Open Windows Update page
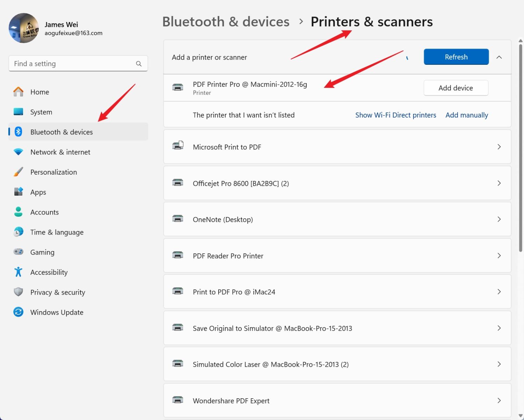The height and width of the screenshot is (420, 524). click(78, 312)
